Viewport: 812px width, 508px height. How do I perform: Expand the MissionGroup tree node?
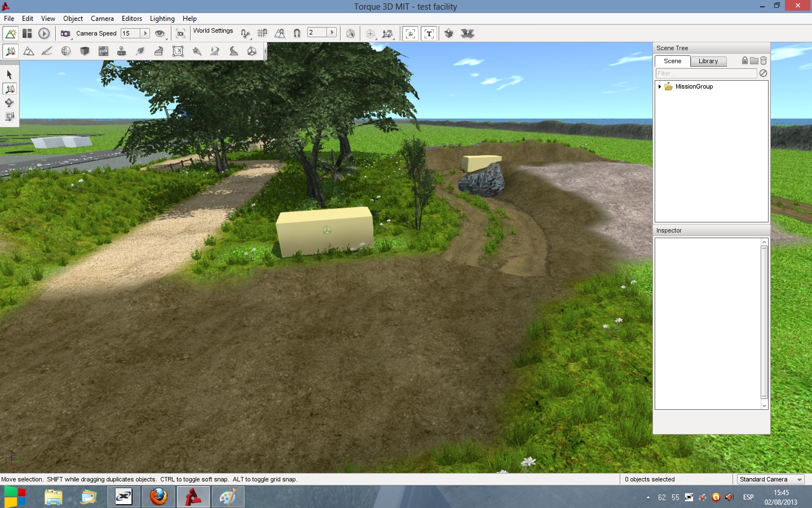click(x=659, y=86)
